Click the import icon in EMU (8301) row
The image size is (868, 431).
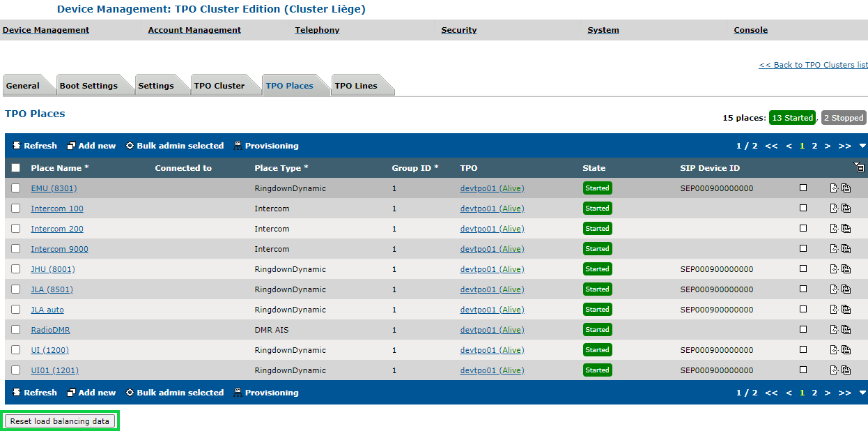834,188
